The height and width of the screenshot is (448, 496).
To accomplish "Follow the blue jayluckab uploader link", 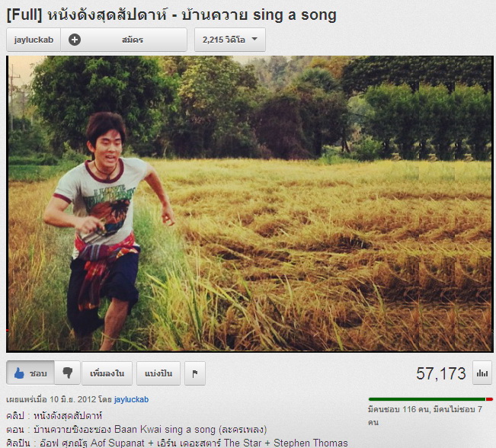I will 131,399.
